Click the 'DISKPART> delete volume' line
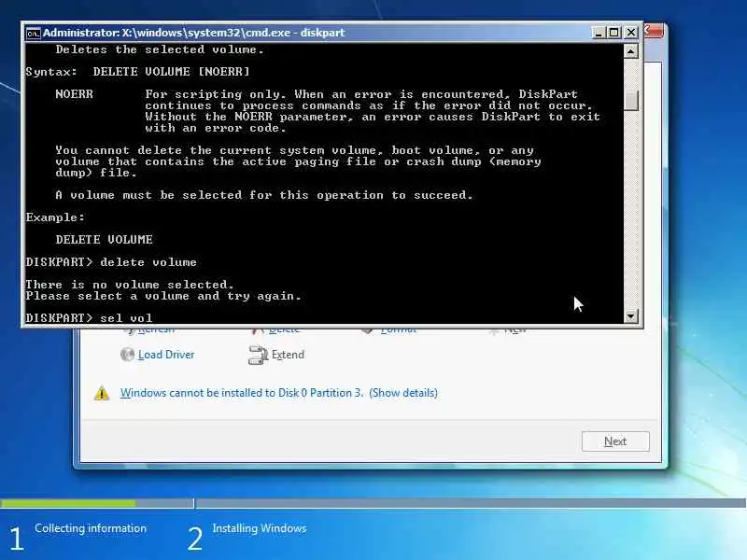The width and height of the screenshot is (747, 560). click(111, 262)
